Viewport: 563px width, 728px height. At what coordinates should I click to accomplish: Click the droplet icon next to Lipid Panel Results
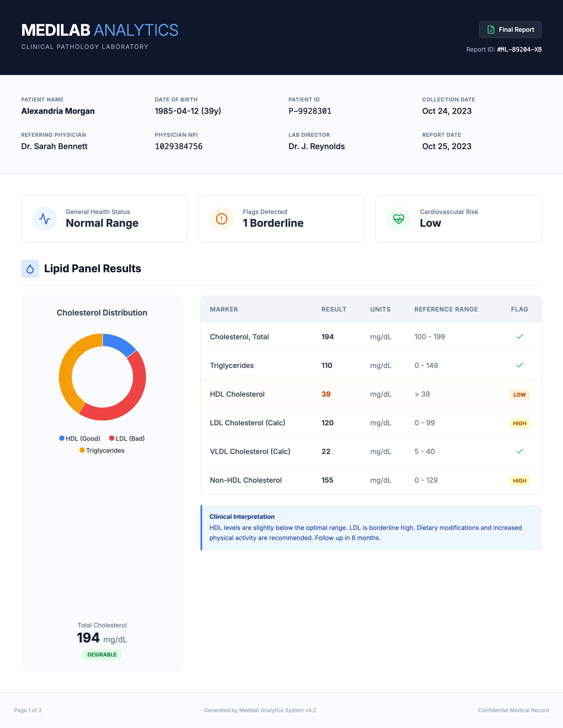(30, 269)
